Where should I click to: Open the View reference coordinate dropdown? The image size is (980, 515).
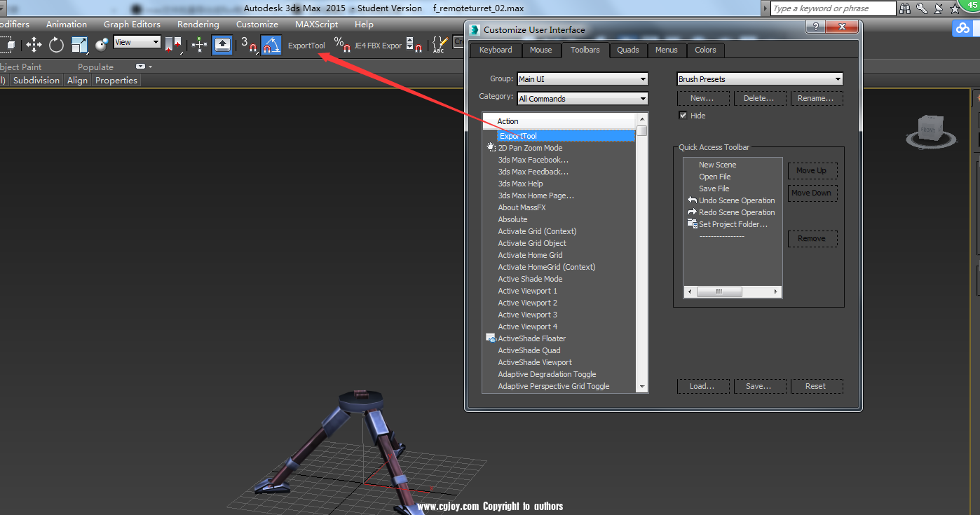click(x=137, y=42)
